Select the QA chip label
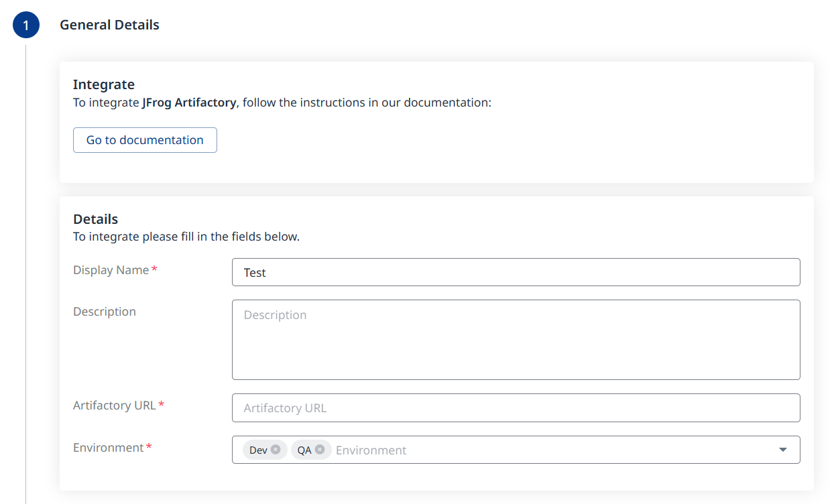This screenshot has height=504, width=836. click(x=304, y=450)
